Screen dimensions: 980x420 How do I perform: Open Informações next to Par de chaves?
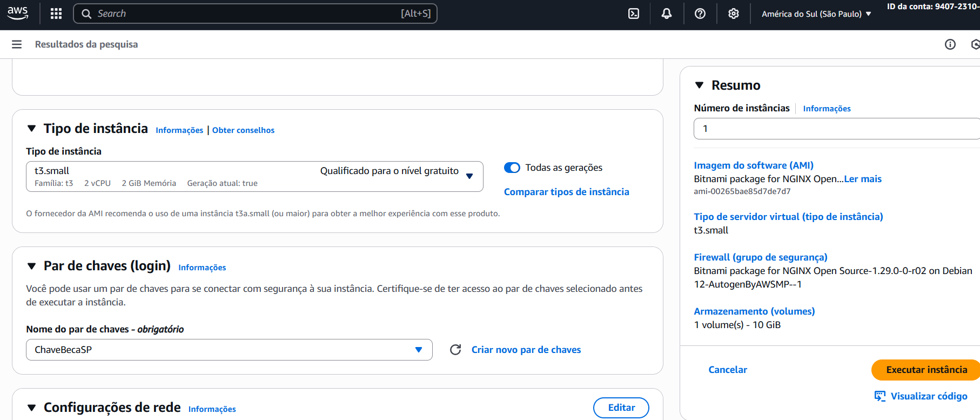pos(202,268)
